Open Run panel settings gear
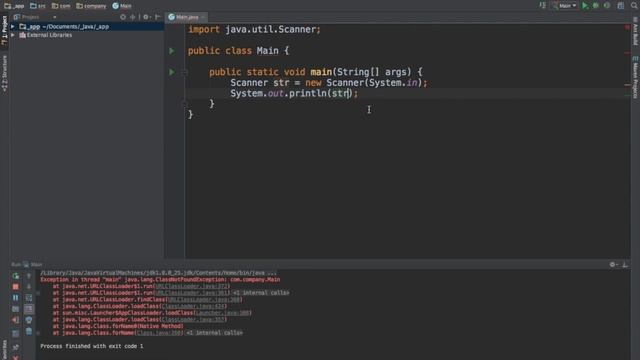 click(613, 264)
